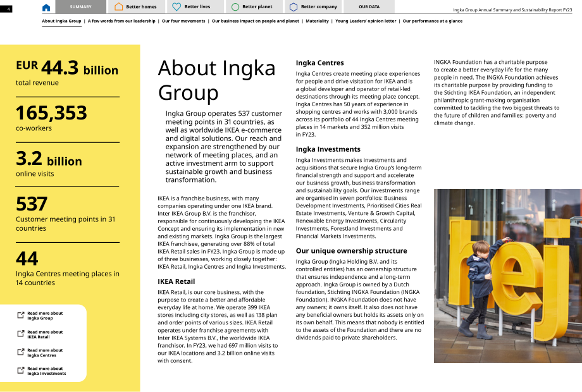Open the OUR DATA tab

369,7
